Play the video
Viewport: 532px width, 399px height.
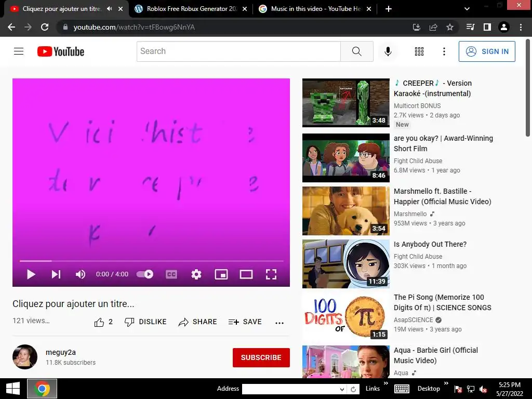(x=31, y=274)
